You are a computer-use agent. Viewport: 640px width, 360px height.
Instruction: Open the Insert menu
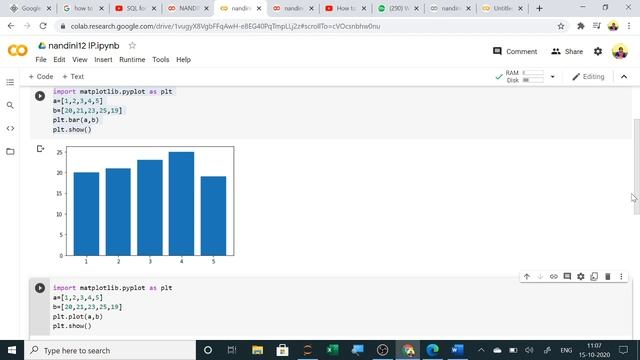click(x=103, y=60)
